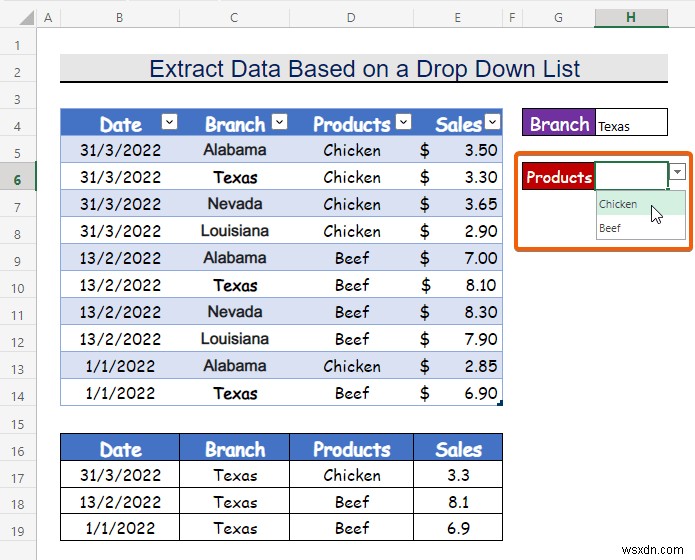
Task: Choose Chicken from the dropdown list
Action: [x=640, y=204]
